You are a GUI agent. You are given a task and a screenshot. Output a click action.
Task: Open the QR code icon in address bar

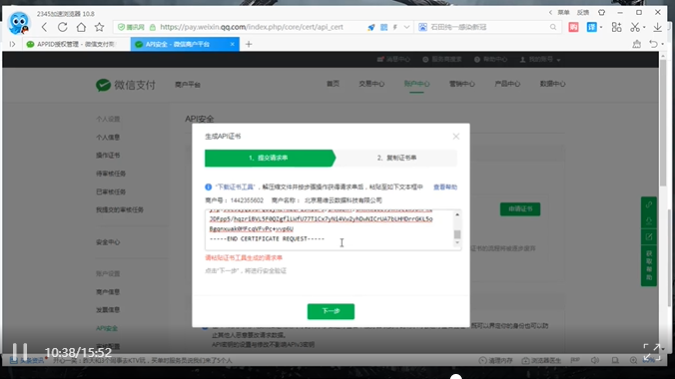point(384,27)
